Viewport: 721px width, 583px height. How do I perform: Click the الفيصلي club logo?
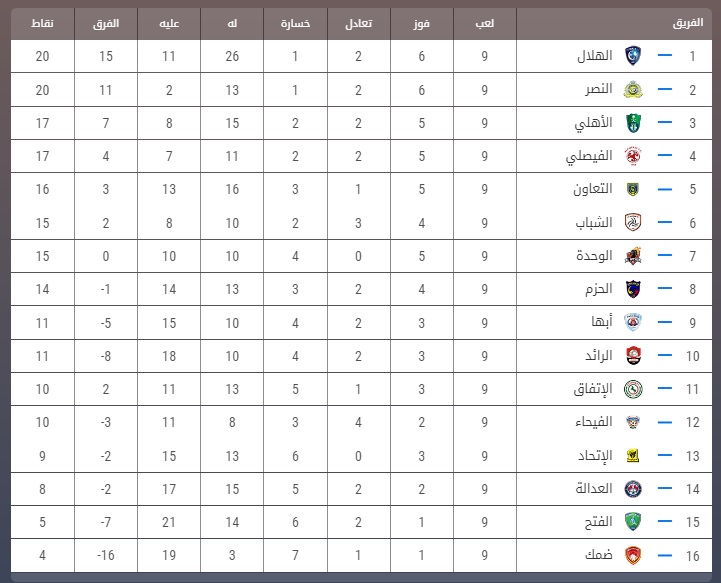tap(633, 156)
